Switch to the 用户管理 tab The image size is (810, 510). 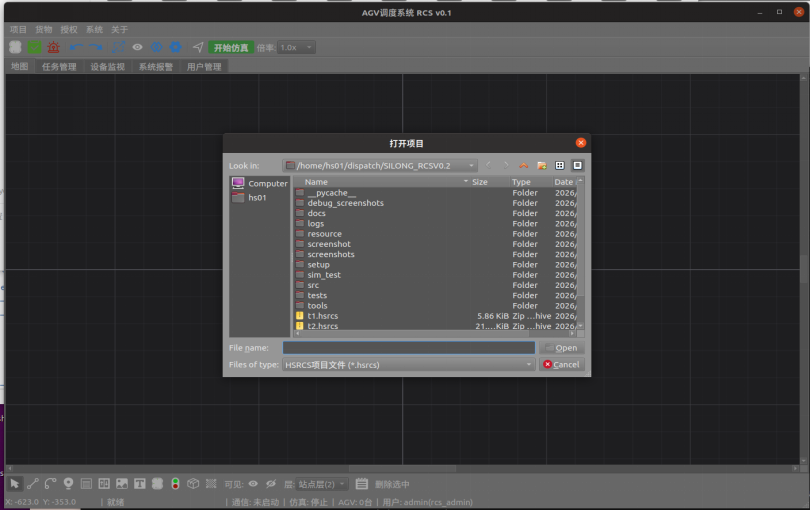pyautogui.click(x=204, y=67)
